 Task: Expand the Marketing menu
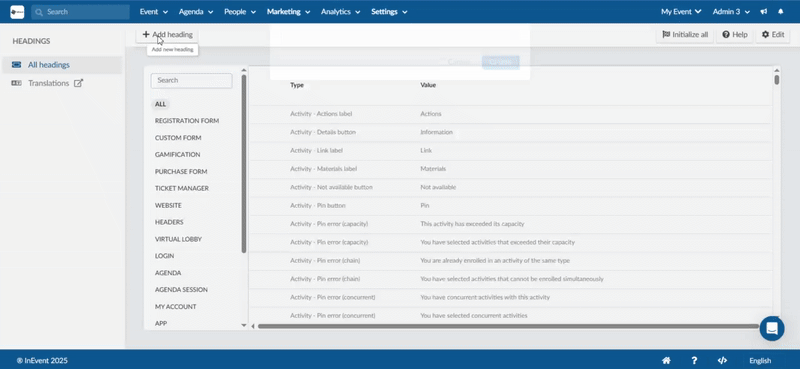coord(288,12)
